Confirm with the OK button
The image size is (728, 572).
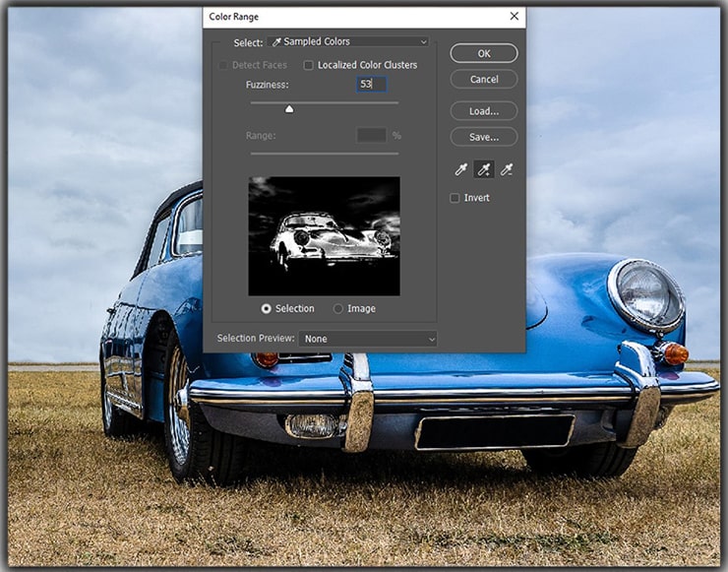[483, 53]
